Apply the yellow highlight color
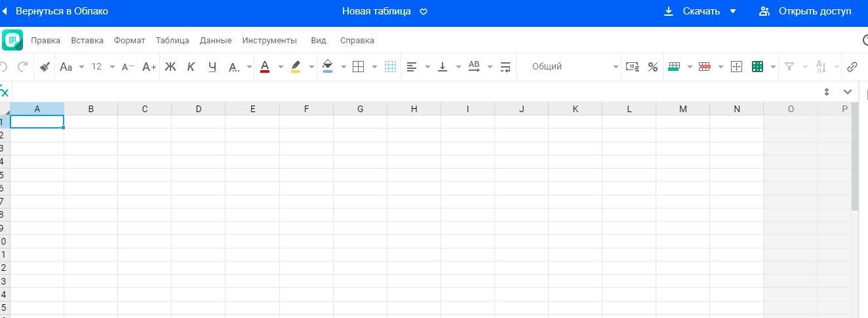This screenshot has width=868, height=318. click(x=296, y=66)
